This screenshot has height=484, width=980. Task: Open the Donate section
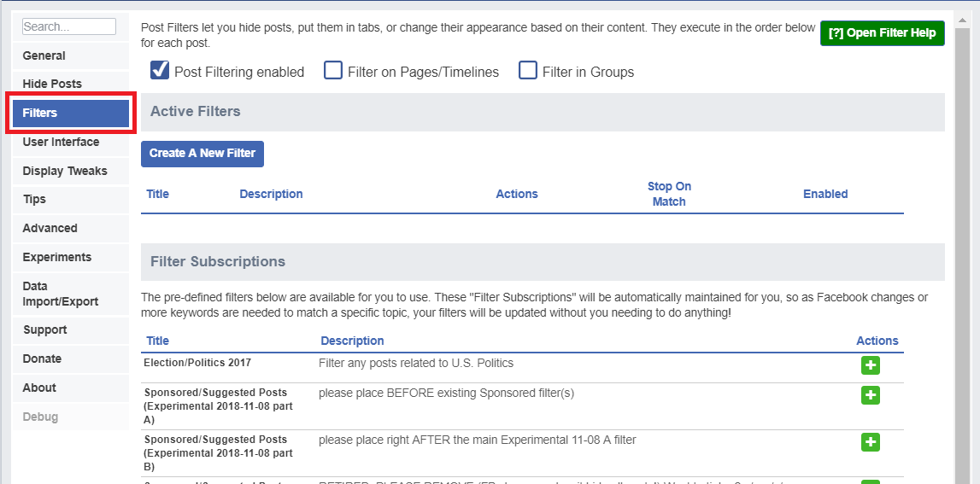coord(42,359)
